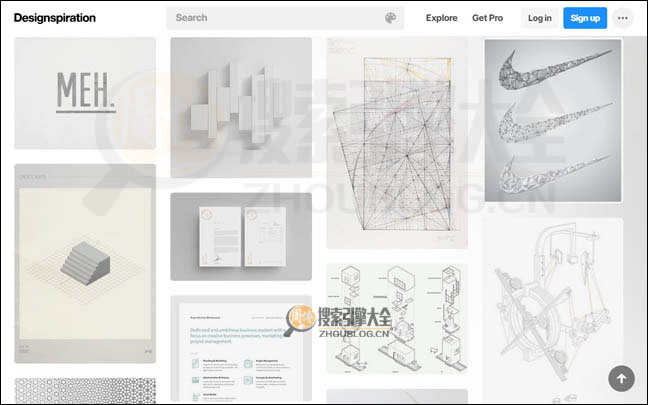
Task: Open the three-dots more menu
Action: click(622, 18)
